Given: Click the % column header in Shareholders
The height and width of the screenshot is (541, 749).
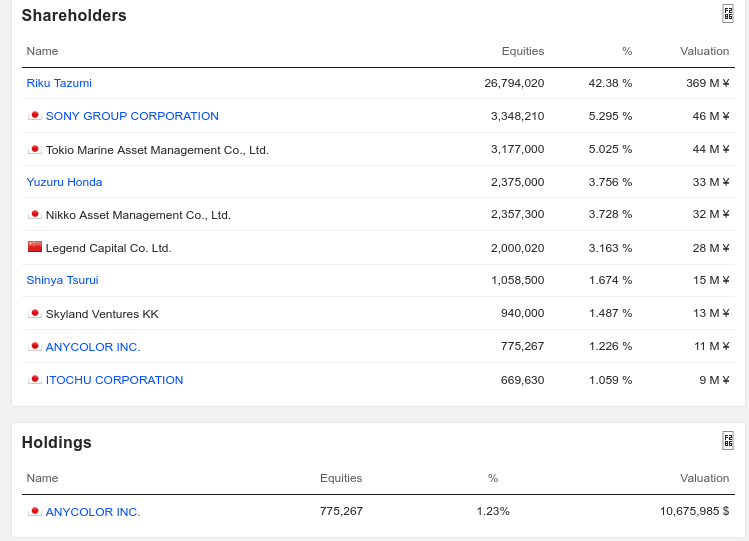Looking at the screenshot, I should [627, 51].
